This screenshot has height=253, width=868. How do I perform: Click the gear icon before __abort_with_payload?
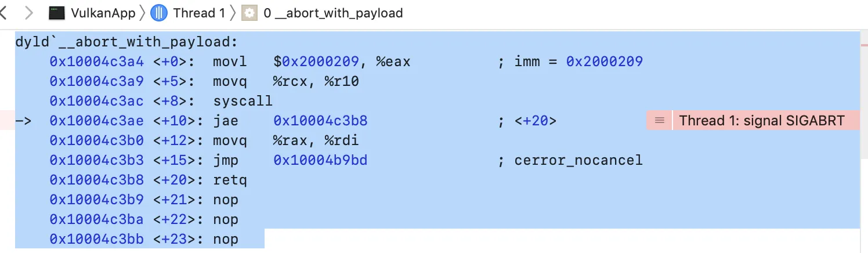tap(249, 13)
